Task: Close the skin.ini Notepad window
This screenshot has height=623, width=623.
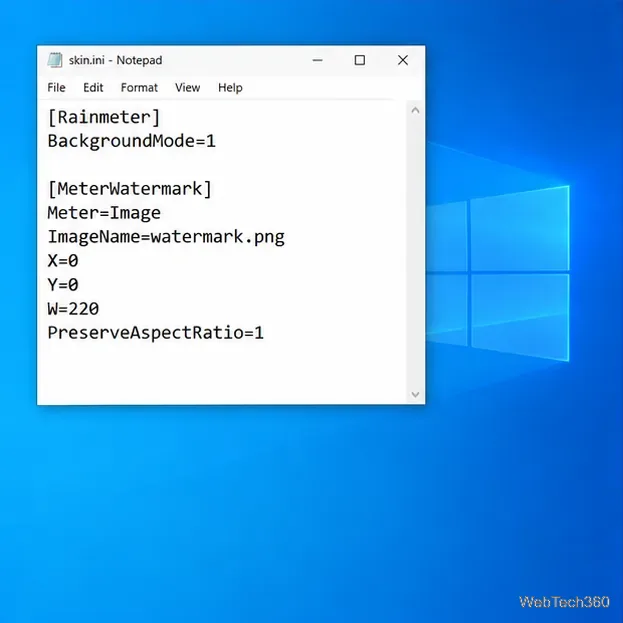Action: click(x=403, y=60)
